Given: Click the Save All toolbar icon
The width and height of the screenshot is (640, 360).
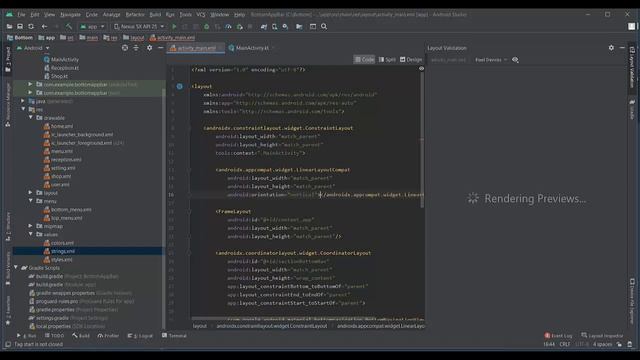Looking at the screenshot, I should (x=20, y=27).
